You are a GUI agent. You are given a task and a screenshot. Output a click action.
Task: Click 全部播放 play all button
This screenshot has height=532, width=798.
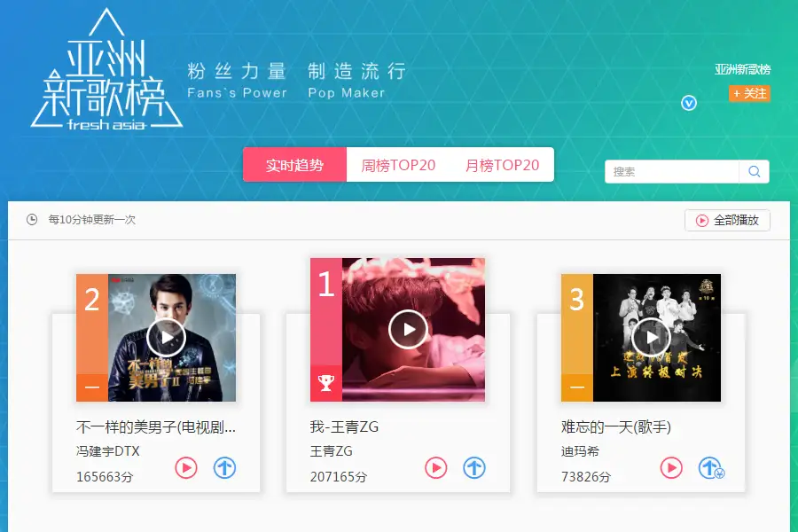(727, 221)
